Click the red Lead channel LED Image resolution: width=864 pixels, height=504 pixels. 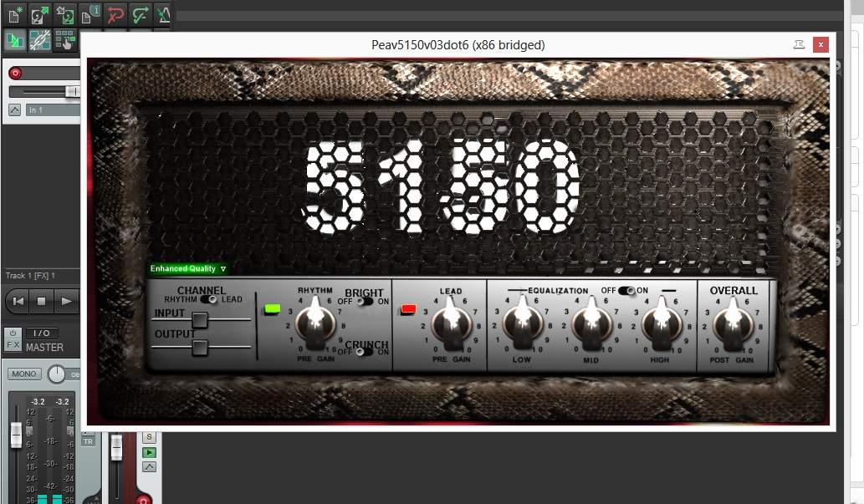[x=408, y=309]
